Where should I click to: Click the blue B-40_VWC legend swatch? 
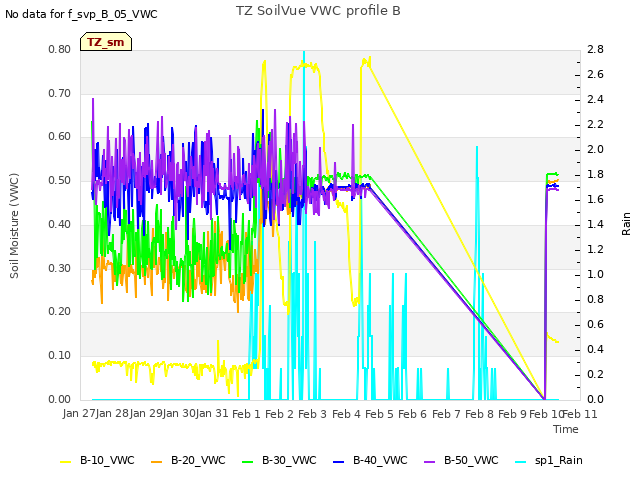pyautogui.click(x=338, y=461)
